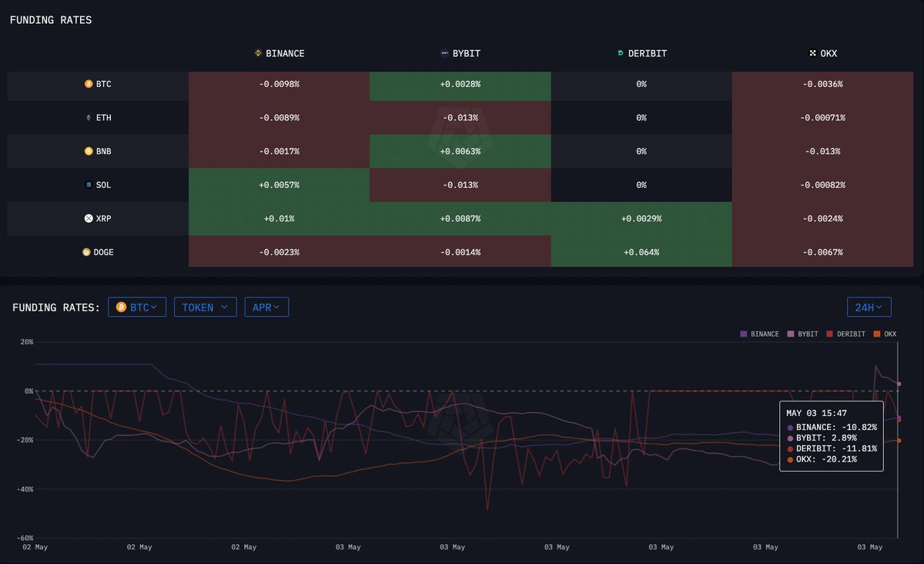Click ETH Binance cell -0.0089%
The height and width of the screenshot is (564, 924).
[x=280, y=118]
